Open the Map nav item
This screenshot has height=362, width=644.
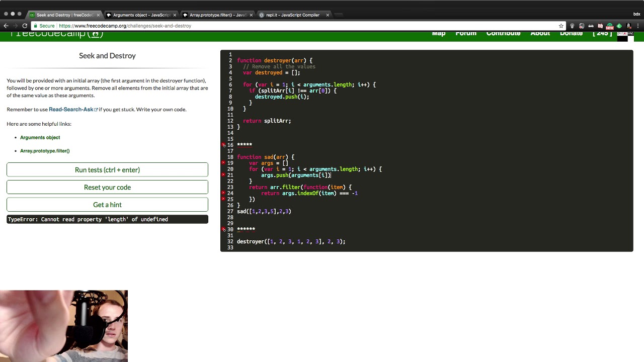click(439, 33)
